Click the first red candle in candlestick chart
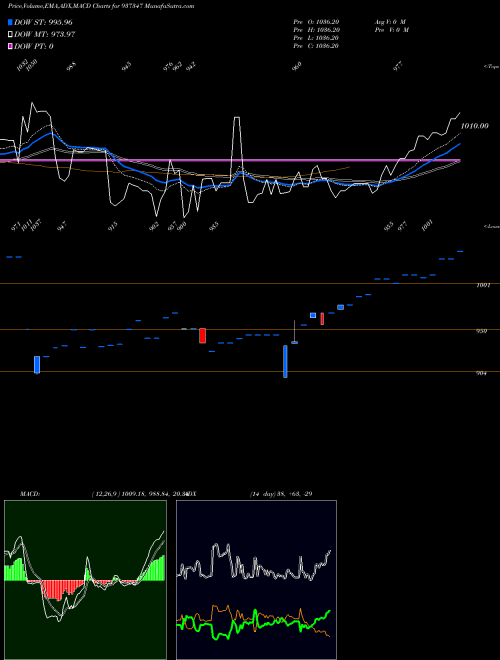 202,335
